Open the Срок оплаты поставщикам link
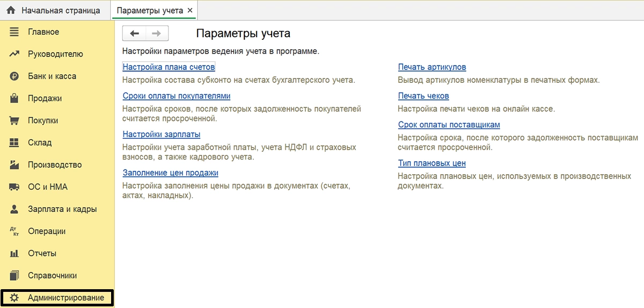 pos(449,125)
